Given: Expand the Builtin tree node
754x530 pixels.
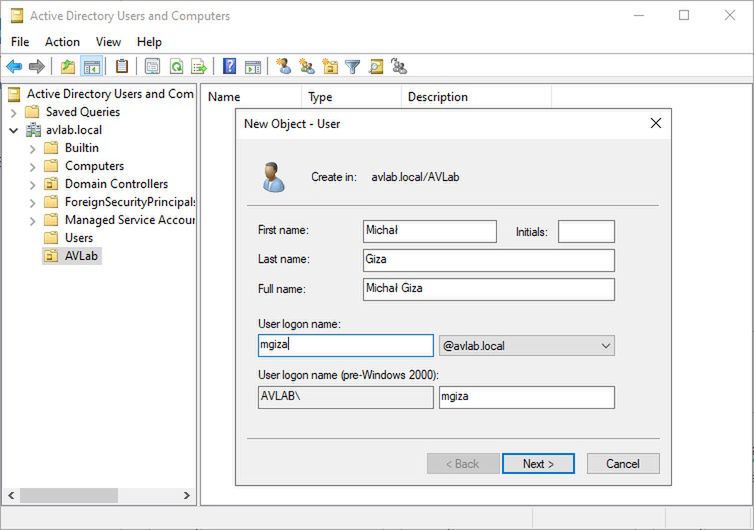Looking at the screenshot, I should point(32,148).
